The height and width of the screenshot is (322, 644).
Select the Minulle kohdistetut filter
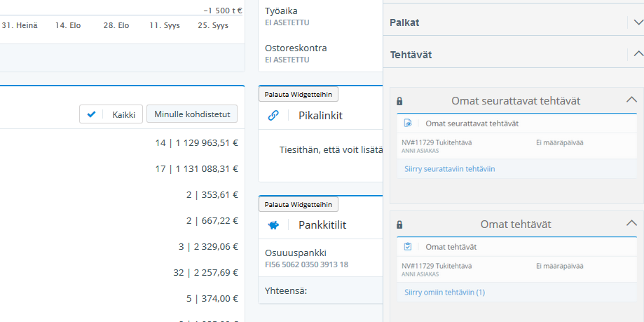pyautogui.click(x=191, y=114)
